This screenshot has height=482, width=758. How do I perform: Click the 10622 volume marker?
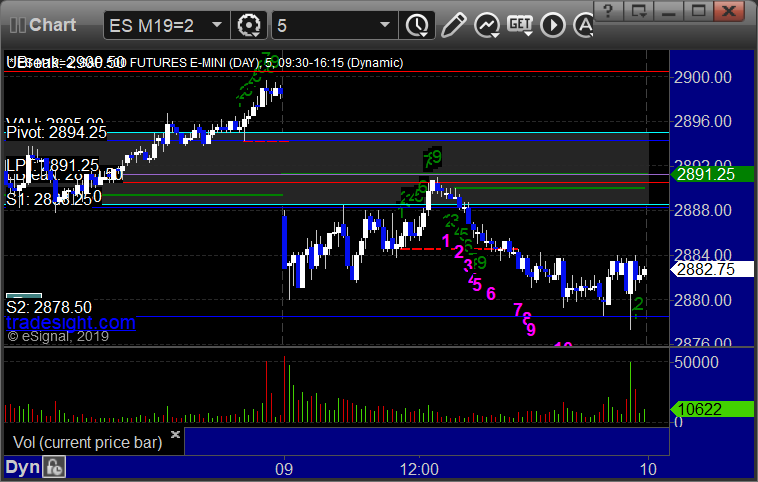pos(712,409)
